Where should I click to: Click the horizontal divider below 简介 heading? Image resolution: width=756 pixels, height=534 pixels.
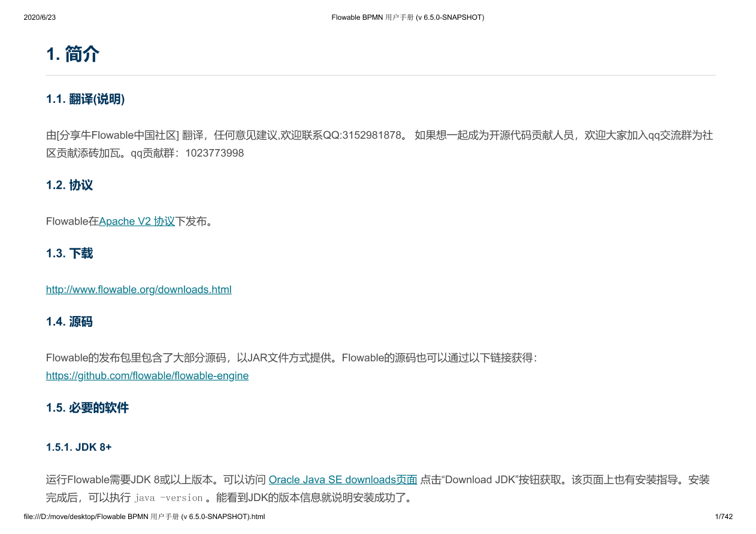tap(381, 75)
